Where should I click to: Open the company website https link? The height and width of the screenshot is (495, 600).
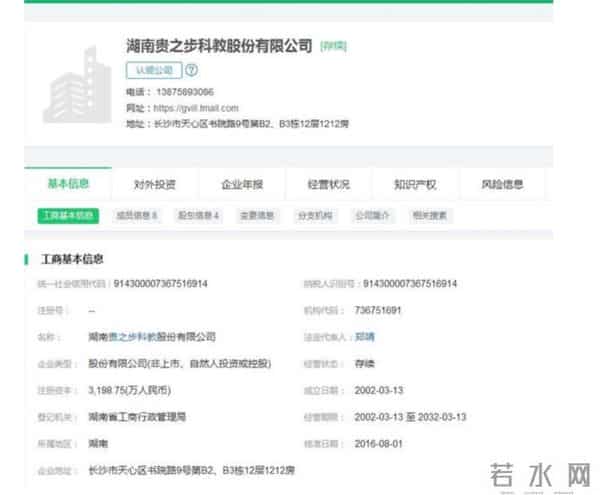(x=196, y=108)
